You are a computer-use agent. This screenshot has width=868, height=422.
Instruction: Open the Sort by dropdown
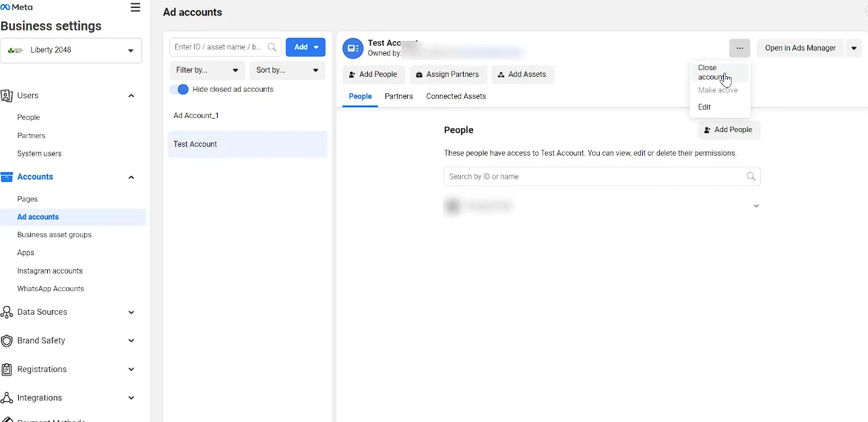click(x=288, y=70)
